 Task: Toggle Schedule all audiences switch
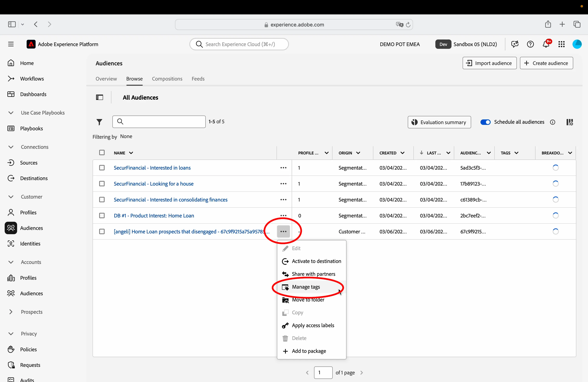tap(485, 122)
